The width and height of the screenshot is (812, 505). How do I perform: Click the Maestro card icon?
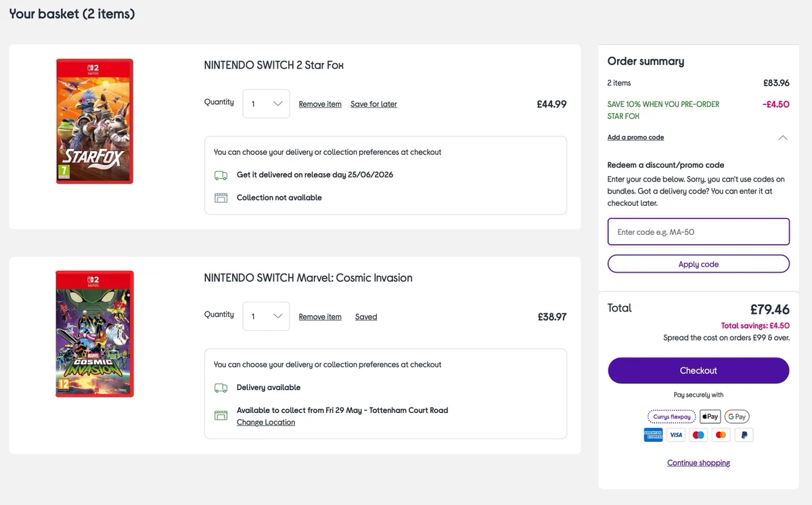coord(698,435)
